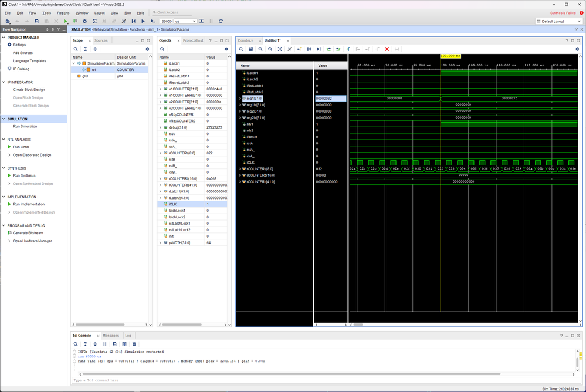Pause Tcl Console output with the pause icon
The height and width of the screenshot is (392, 586).
(105, 344)
